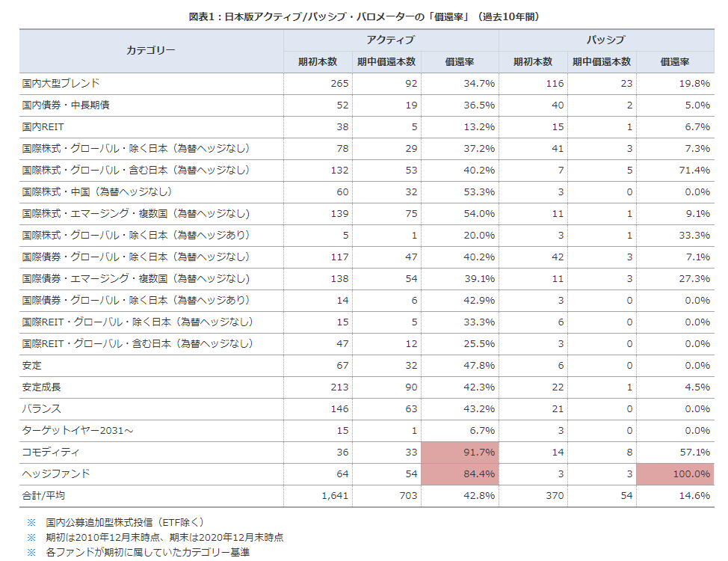Select the total redeemed value 703

pyautogui.click(x=408, y=496)
